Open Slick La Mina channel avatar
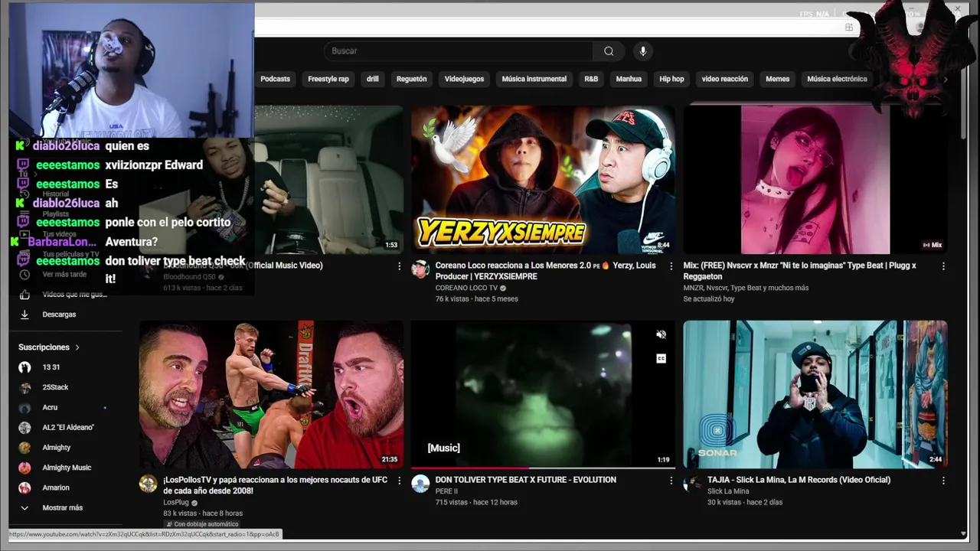This screenshot has height=551, width=980. 693,484
